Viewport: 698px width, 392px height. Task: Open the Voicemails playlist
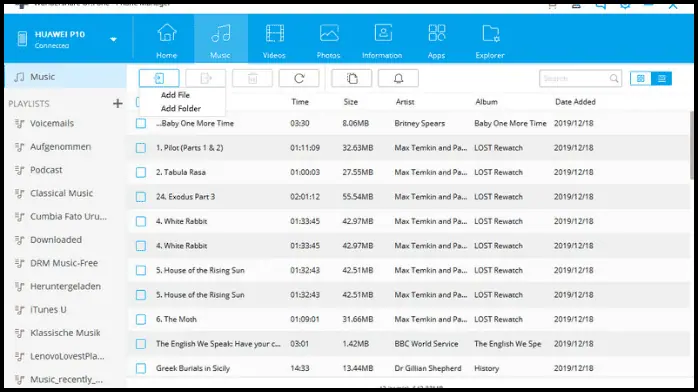(52, 123)
